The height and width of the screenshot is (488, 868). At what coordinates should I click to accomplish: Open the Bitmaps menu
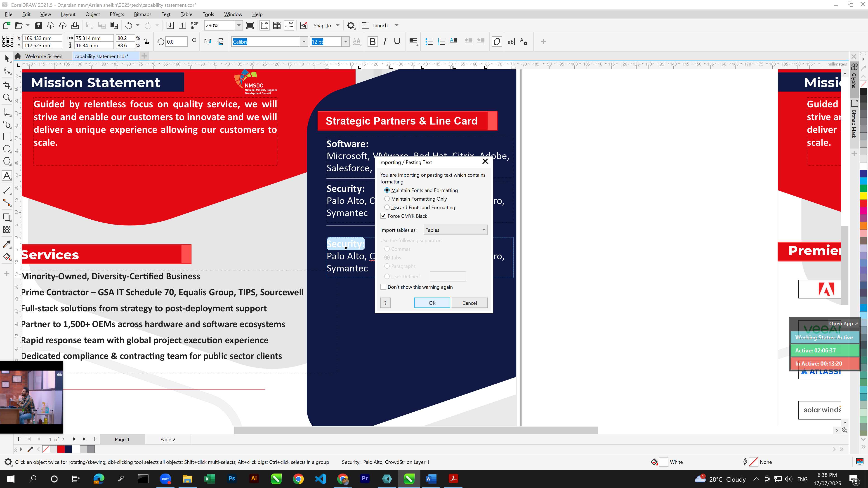coord(143,14)
